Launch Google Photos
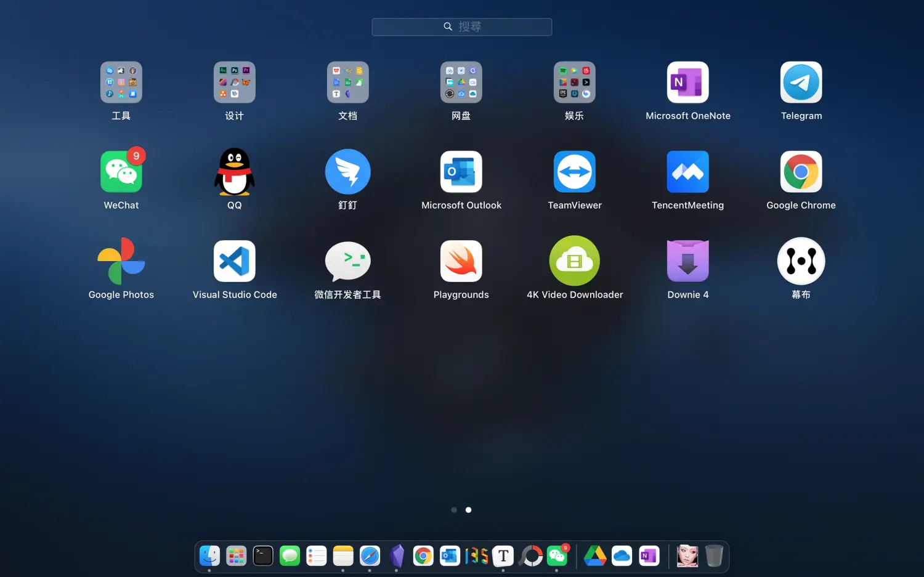Viewport: 924px width, 577px height. [x=121, y=261]
